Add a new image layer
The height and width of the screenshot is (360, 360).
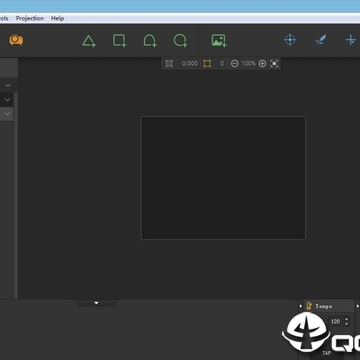pos(219,41)
